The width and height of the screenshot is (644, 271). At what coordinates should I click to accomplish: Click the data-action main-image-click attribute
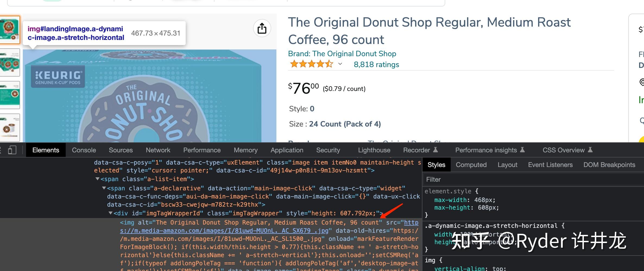coord(261,188)
